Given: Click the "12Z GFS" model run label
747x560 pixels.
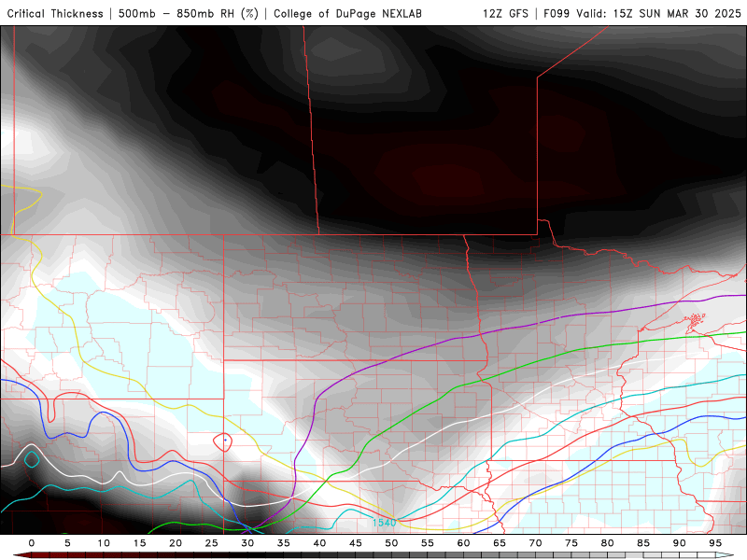Looking at the screenshot, I should (505, 13).
